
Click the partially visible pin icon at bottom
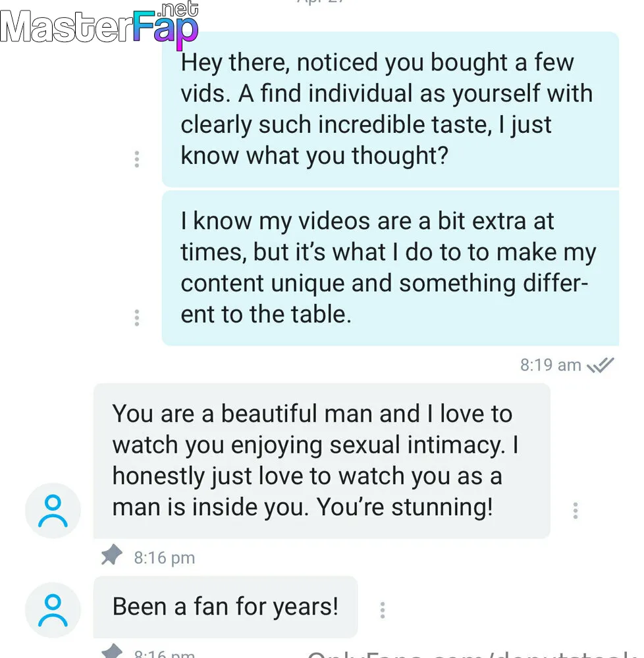(x=112, y=651)
